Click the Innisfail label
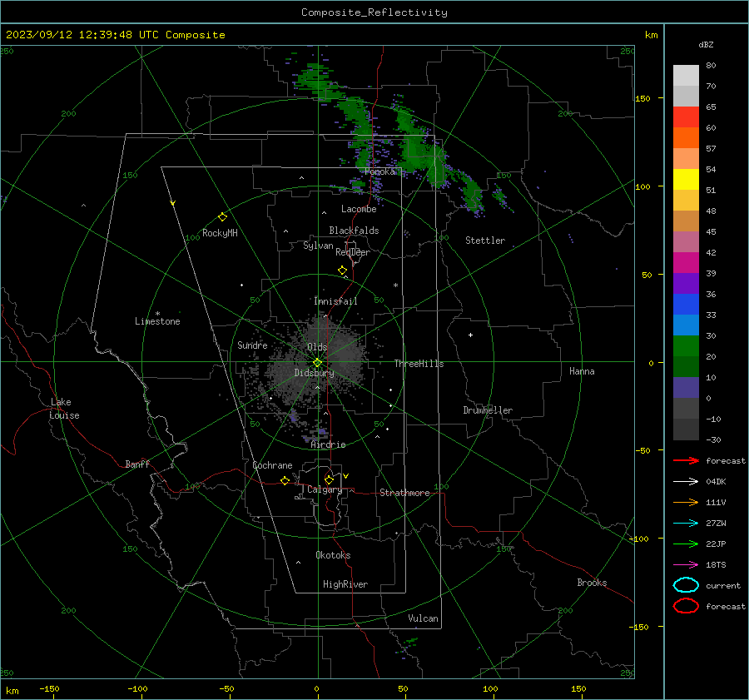 point(335,301)
